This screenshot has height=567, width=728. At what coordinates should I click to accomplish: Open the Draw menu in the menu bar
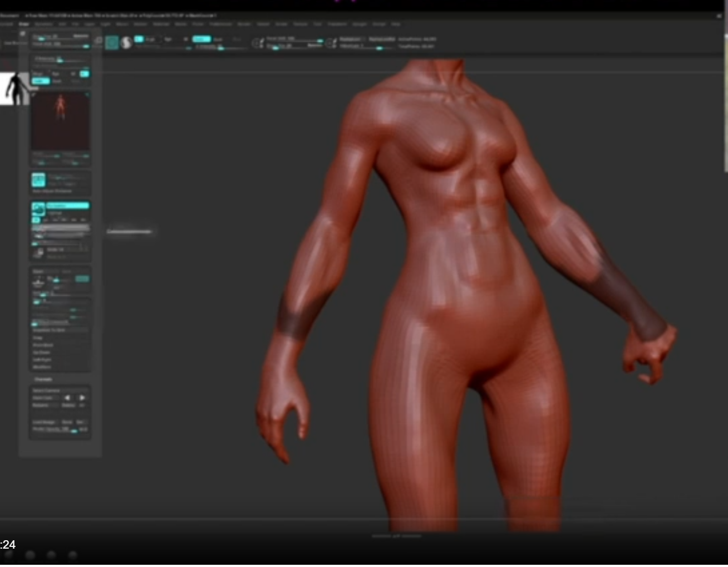point(24,25)
